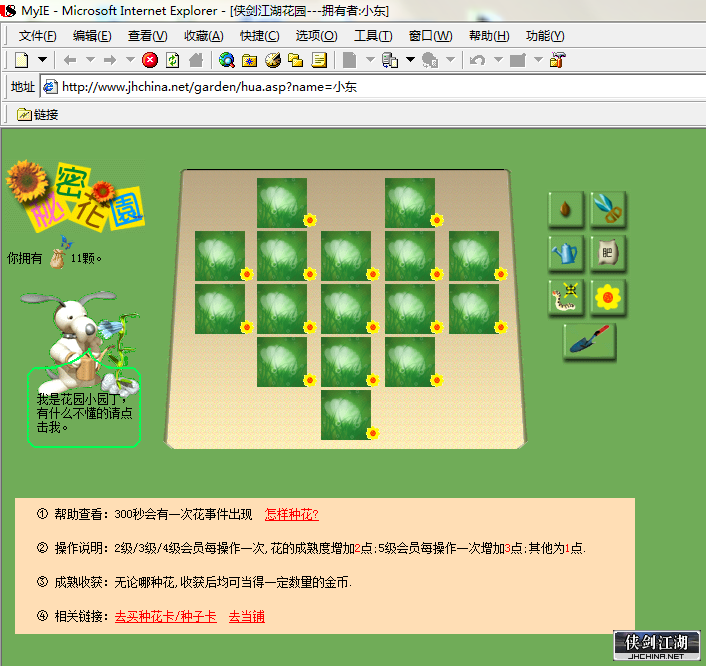Viewport: 706px width, 666px height.
Task: Expand the gray document icon dropdown
Action: (370, 59)
